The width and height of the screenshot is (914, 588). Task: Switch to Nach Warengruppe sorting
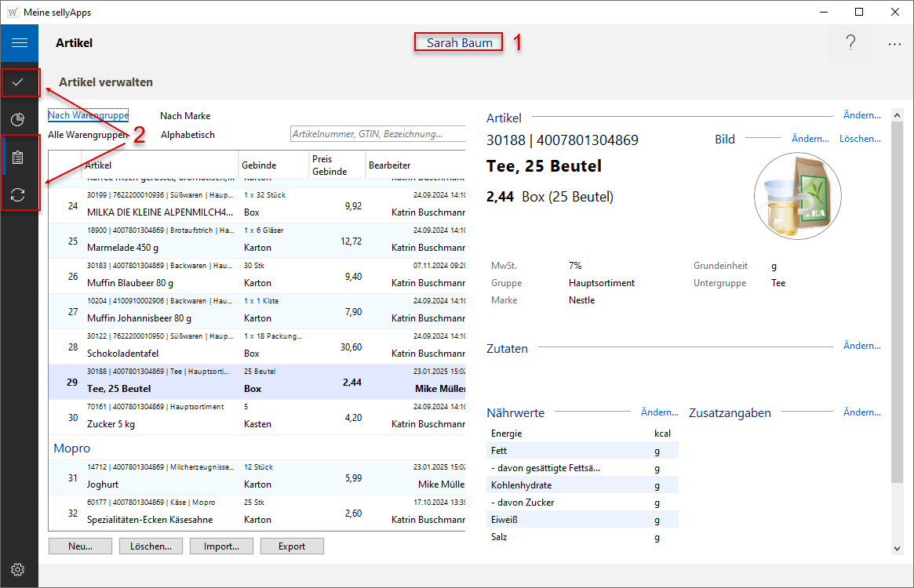(x=88, y=115)
